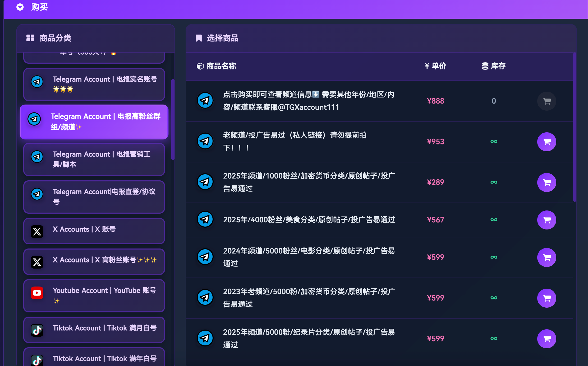Add 2024 movie channel ¥599 to cart
588x366 pixels.
pos(546,257)
